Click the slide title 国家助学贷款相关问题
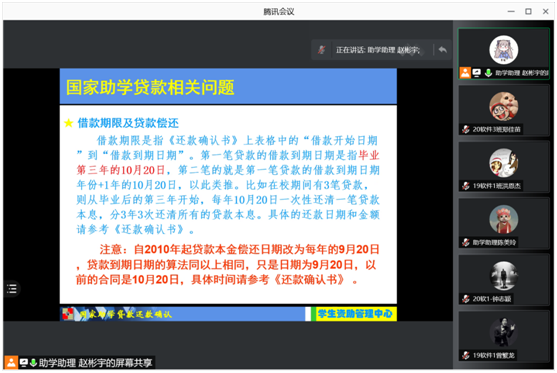 pos(150,87)
